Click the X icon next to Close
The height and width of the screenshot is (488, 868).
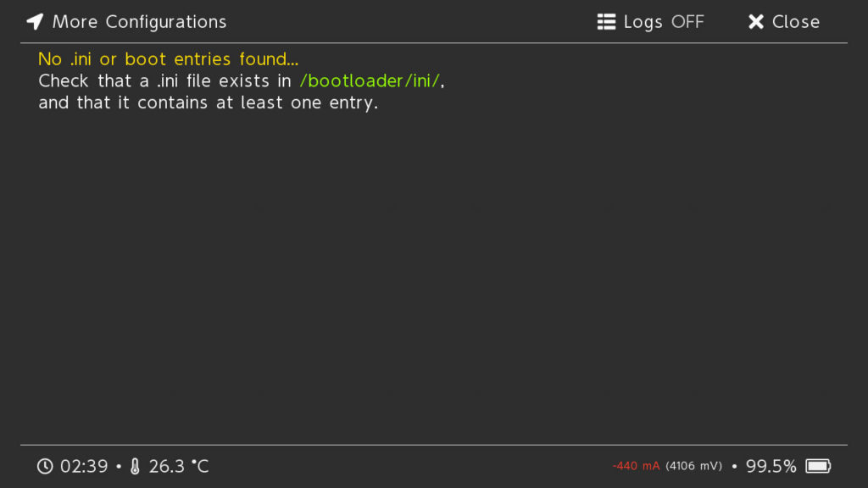[x=755, y=21]
